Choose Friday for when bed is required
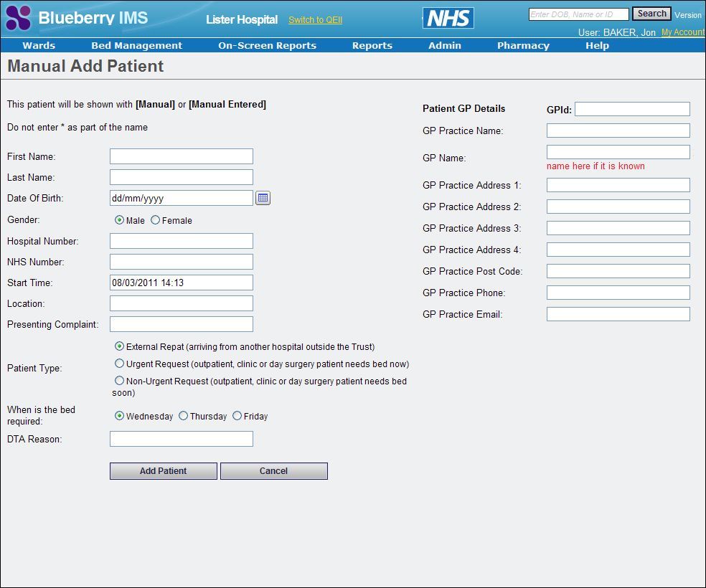The image size is (706, 588). tap(237, 415)
